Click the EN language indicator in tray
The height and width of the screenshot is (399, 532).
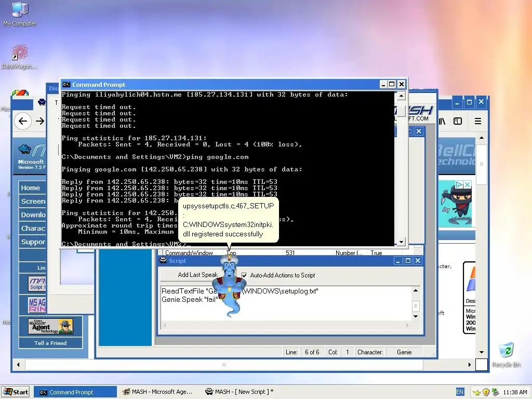460,392
